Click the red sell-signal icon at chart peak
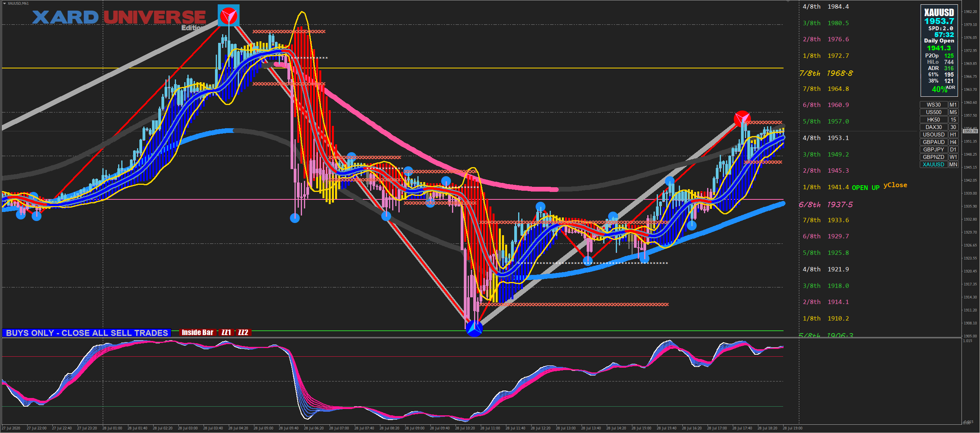Viewport: 980px width, 433px height. click(x=228, y=15)
